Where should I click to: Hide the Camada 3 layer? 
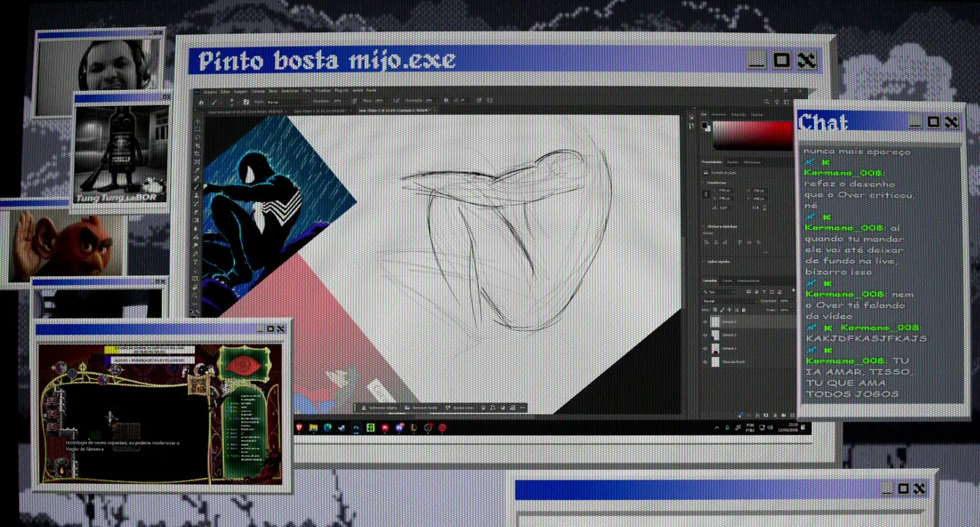point(706,322)
